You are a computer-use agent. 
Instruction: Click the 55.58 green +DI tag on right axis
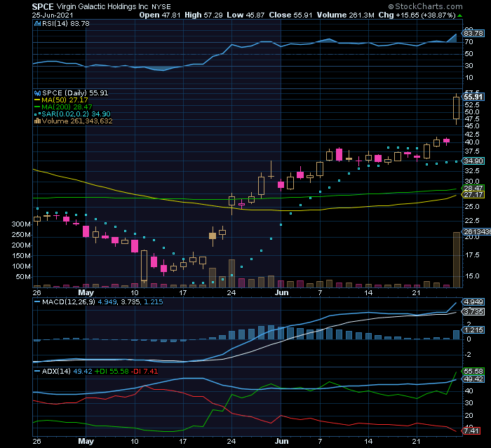pyautogui.click(x=473, y=372)
